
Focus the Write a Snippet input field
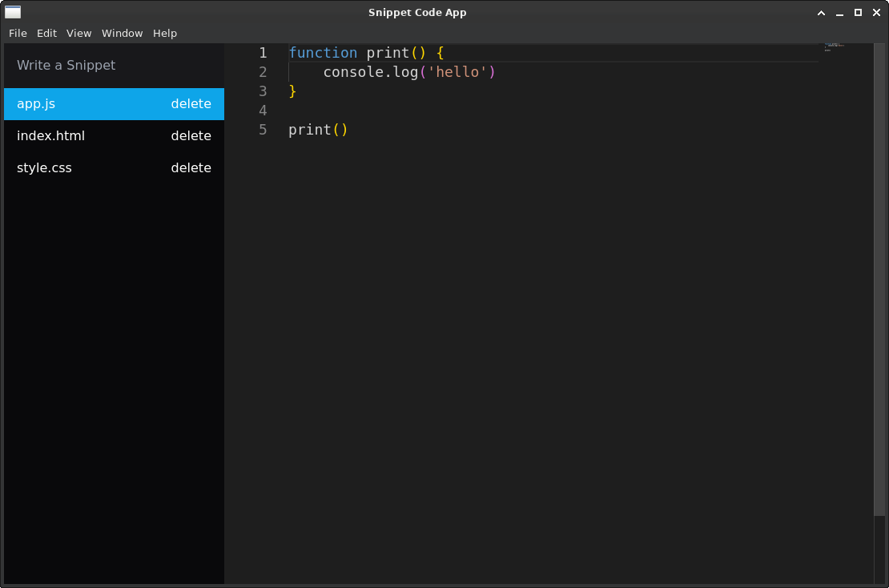[114, 65]
